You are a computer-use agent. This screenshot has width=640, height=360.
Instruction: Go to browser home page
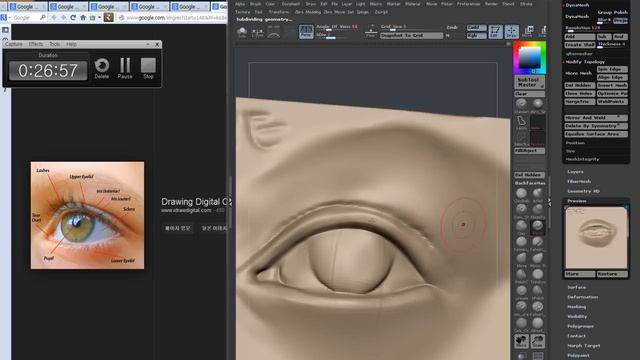(83, 18)
